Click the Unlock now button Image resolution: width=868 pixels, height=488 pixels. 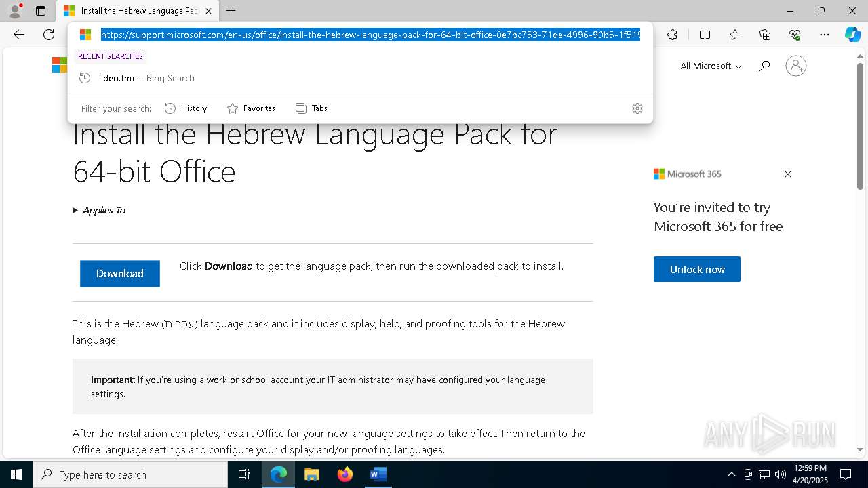[697, 269]
